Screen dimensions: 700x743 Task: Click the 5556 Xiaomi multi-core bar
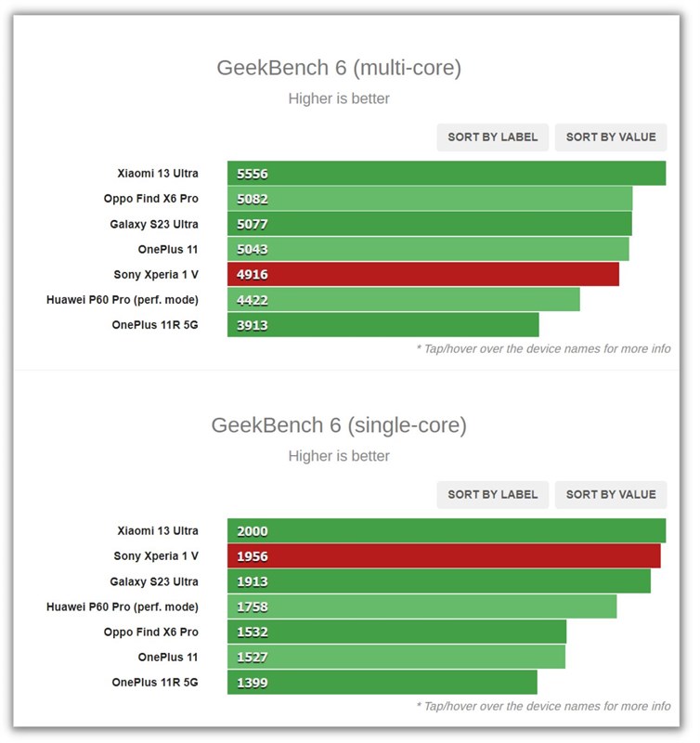pyautogui.click(x=446, y=174)
